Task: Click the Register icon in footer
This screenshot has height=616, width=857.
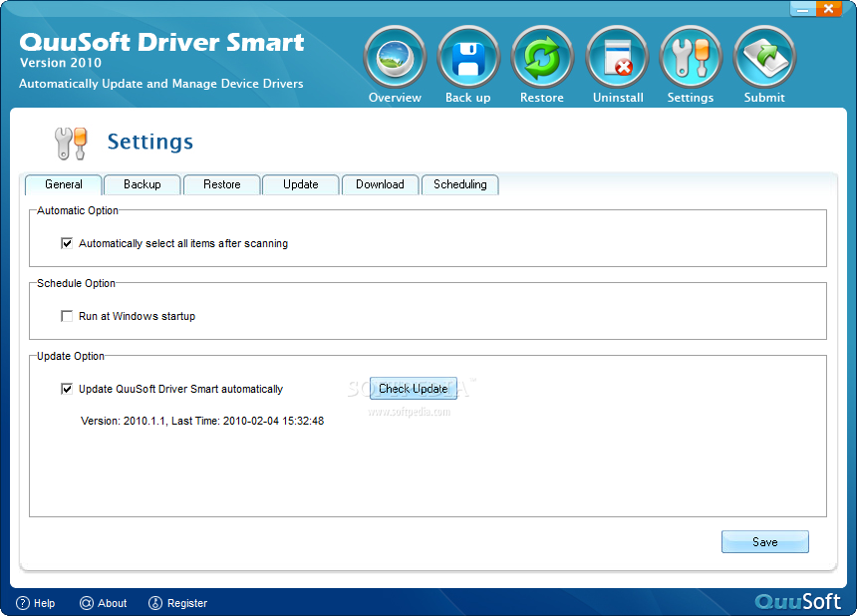Action: pyautogui.click(x=155, y=603)
